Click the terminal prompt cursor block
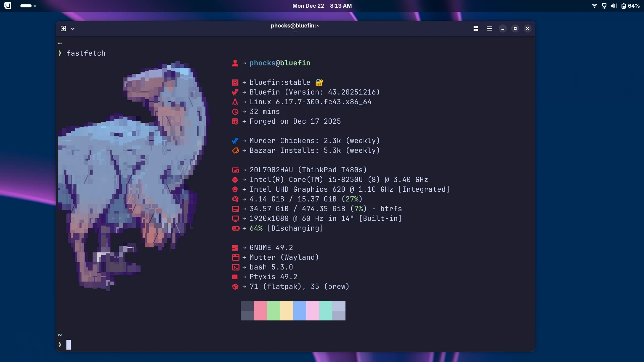 68,344
